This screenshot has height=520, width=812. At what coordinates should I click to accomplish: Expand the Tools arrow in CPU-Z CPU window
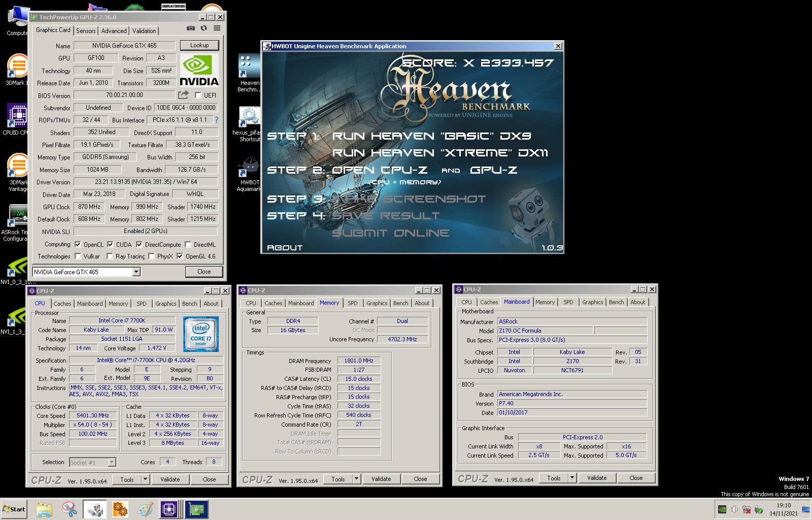145,479
